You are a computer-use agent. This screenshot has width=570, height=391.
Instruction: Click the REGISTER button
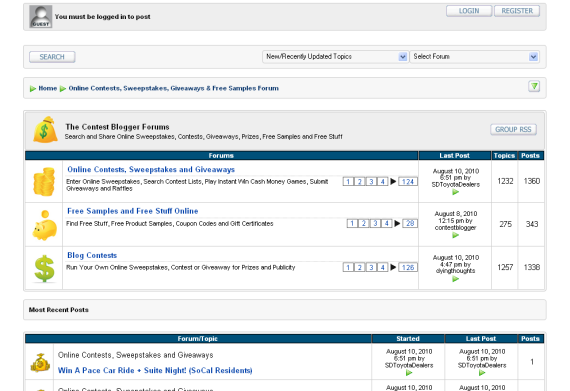pos(517,11)
